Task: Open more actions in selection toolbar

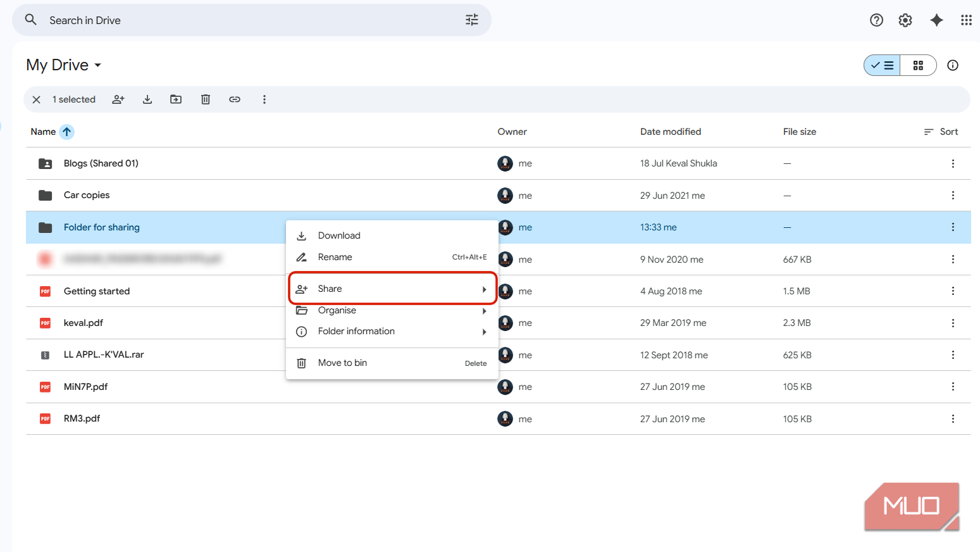Action: click(x=264, y=99)
